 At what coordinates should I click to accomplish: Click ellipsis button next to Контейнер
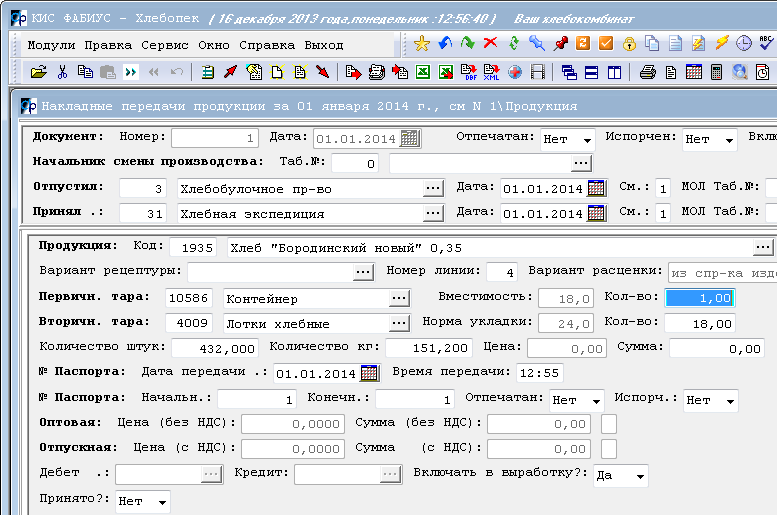coord(399,298)
